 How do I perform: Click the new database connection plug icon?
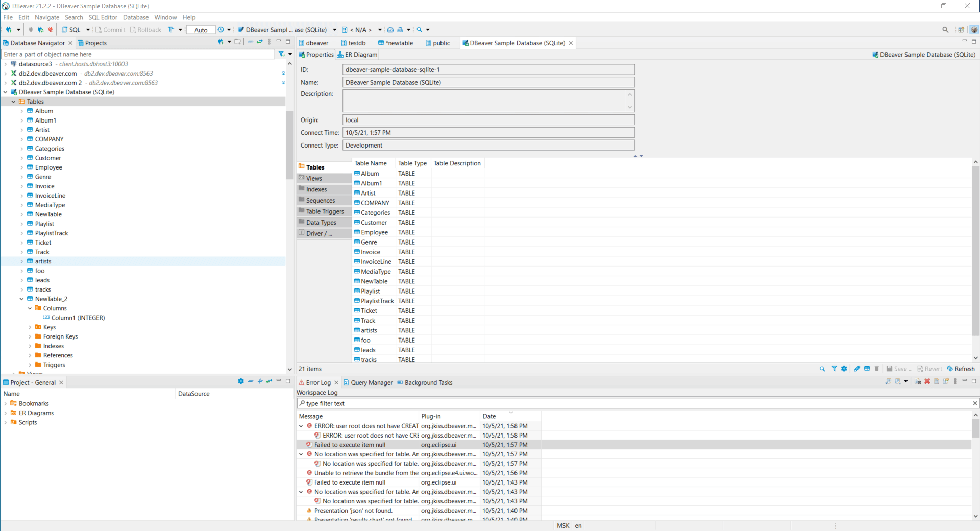[9, 30]
